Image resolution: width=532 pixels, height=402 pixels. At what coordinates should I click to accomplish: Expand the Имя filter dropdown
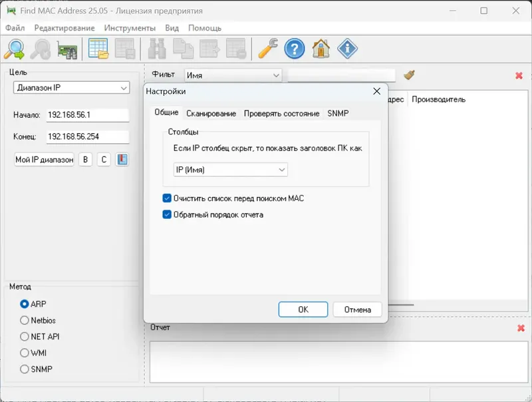pos(233,75)
